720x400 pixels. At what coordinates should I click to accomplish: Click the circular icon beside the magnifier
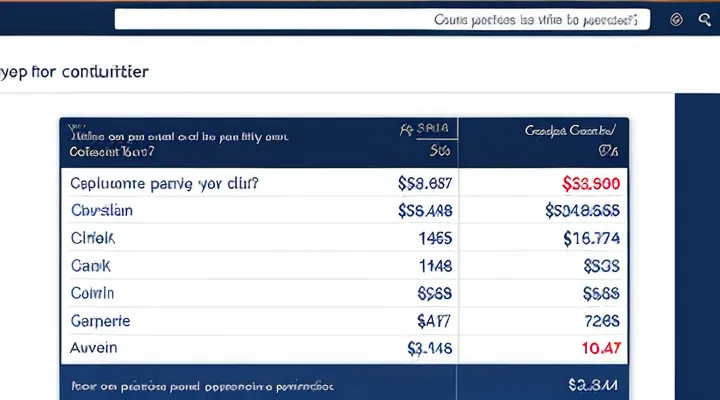675,19
